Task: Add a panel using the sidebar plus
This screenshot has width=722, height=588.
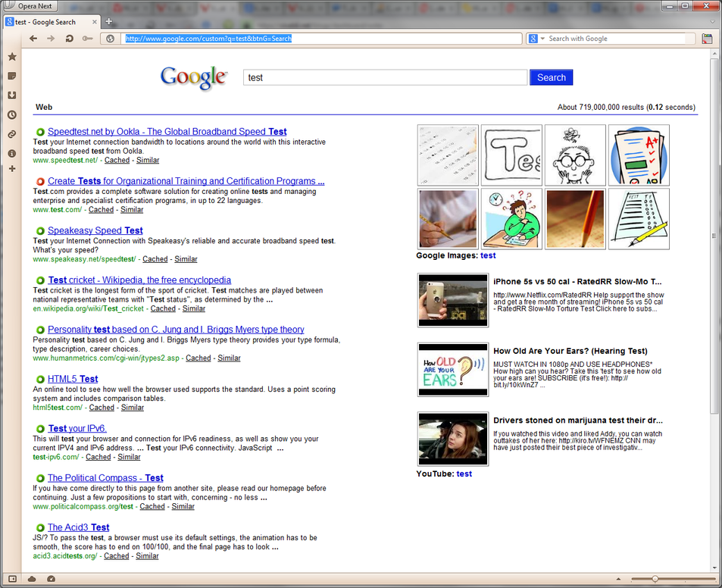Action: pos(12,168)
